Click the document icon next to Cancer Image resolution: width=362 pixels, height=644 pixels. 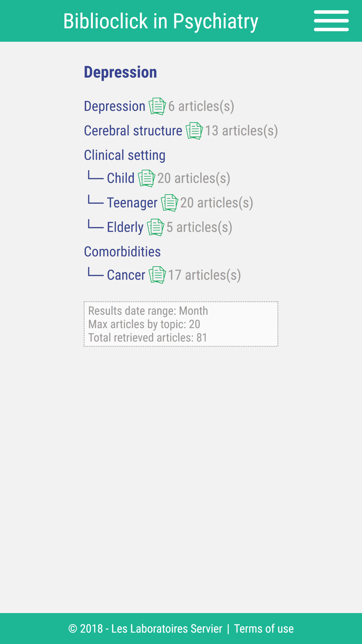click(157, 275)
